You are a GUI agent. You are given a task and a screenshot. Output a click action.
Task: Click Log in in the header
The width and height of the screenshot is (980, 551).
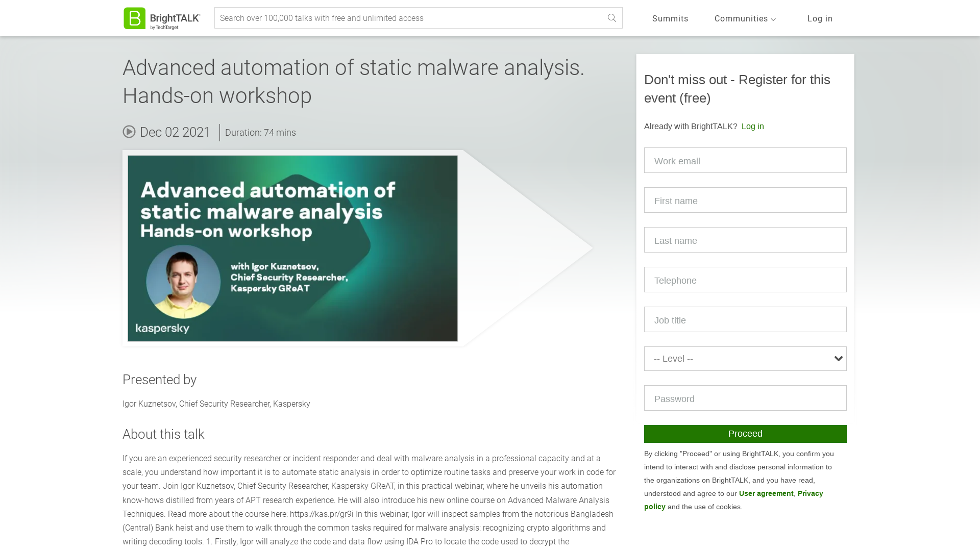[x=820, y=18]
